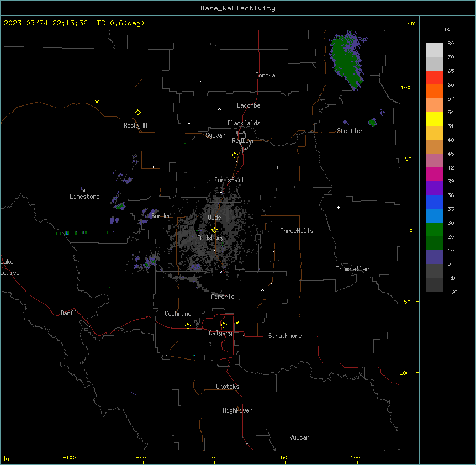Click the Base_Reflectivity title
The height and width of the screenshot is (465, 476).
(x=238, y=8)
